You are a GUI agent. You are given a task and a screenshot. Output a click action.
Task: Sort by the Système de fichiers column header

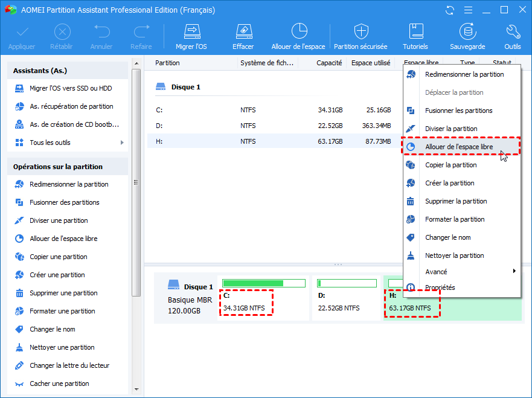(x=268, y=63)
